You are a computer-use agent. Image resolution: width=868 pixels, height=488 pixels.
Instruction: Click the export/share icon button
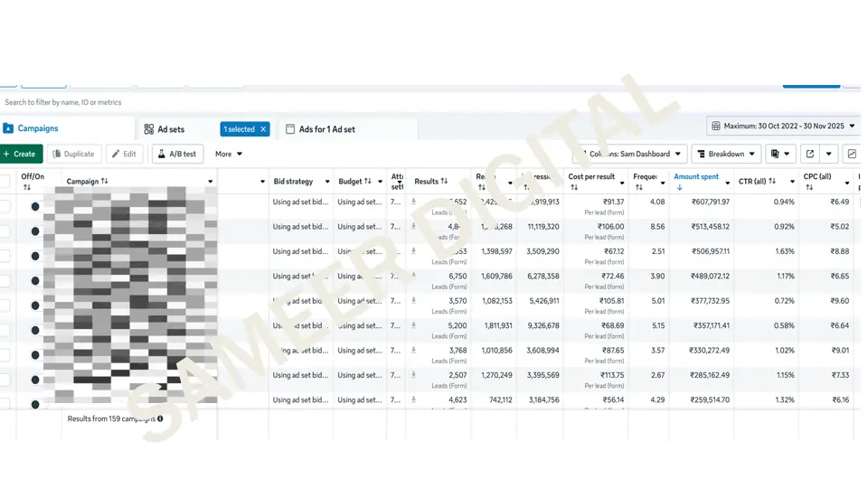point(810,155)
